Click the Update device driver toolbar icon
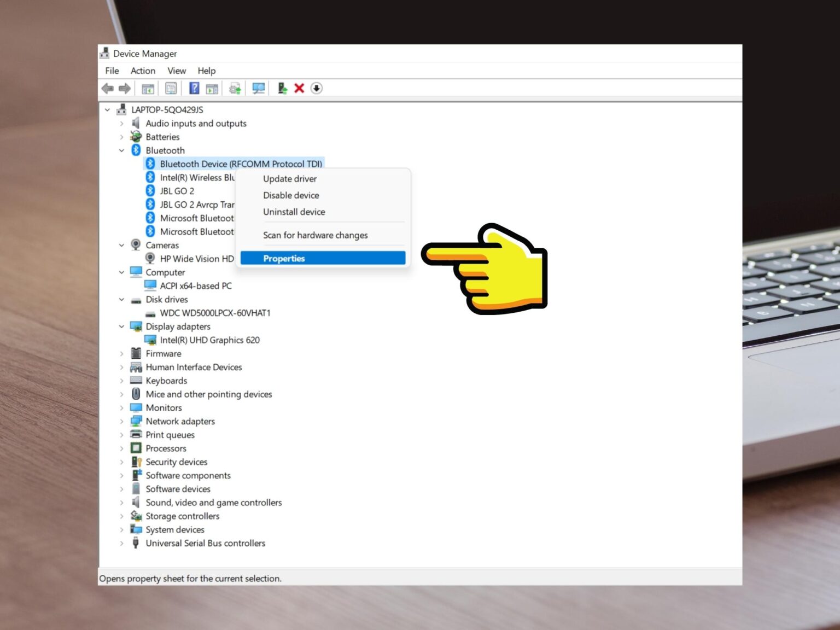Screen dimensions: 840x630 pos(235,89)
